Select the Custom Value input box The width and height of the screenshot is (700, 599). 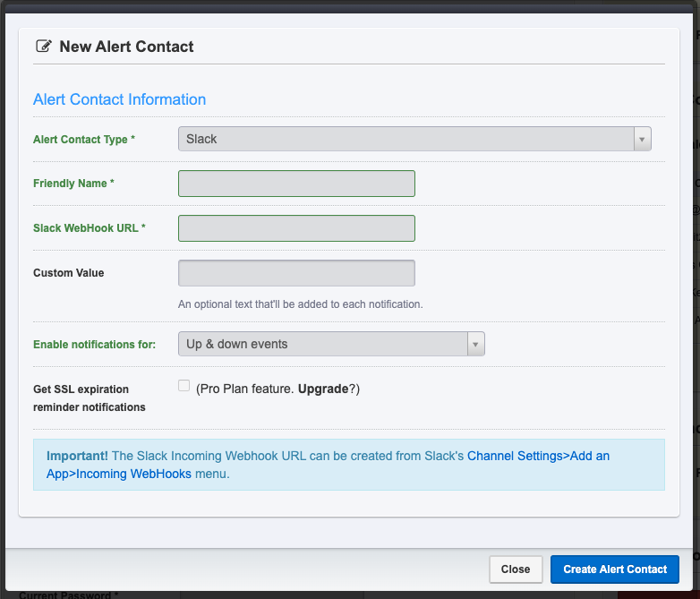point(296,273)
